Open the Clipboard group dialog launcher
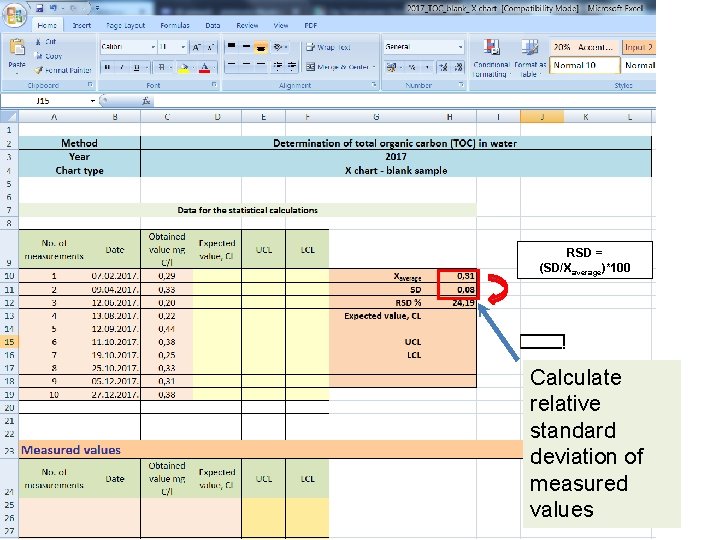Viewport: 720px width, 540px height. (90, 84)
